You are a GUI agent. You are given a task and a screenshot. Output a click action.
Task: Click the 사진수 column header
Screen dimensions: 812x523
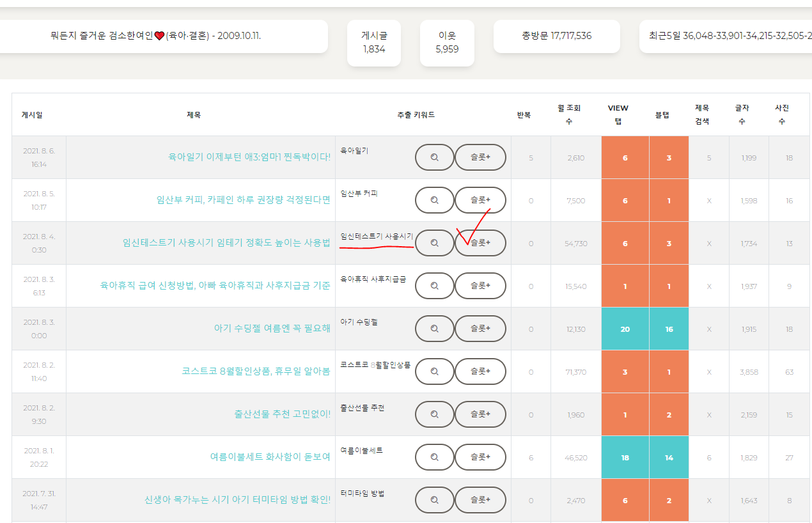pos(781,114)
